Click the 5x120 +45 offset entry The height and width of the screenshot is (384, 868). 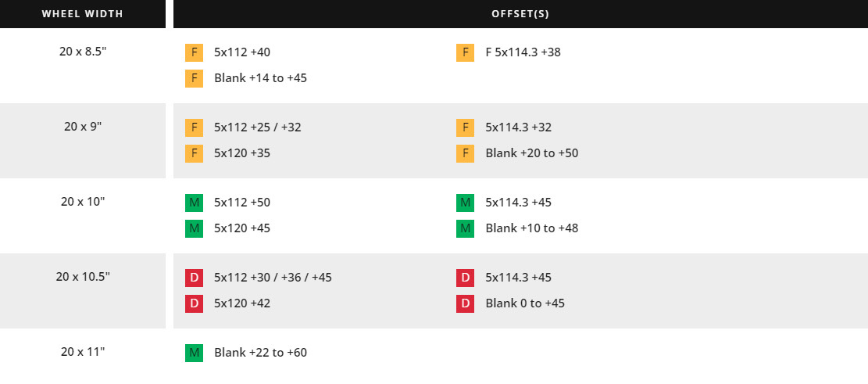[242, 228]
